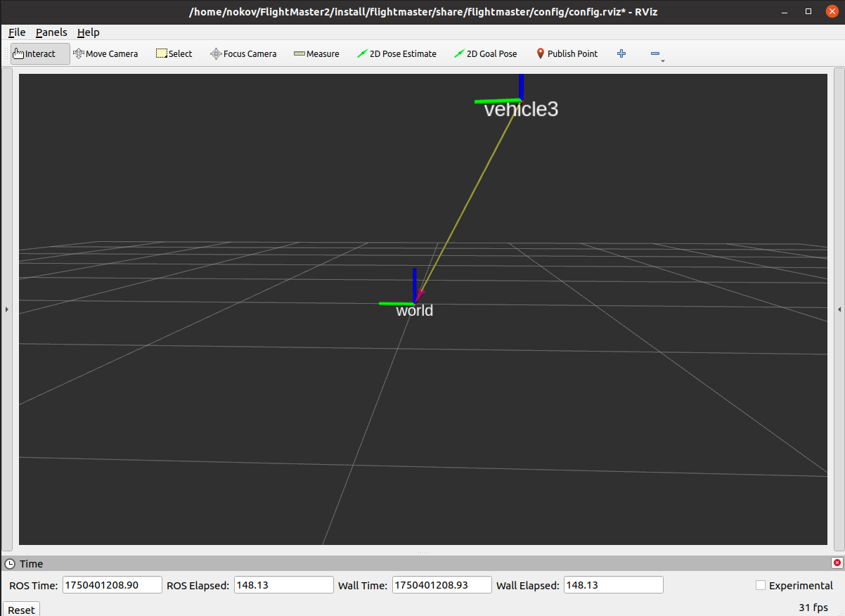
Task: Pick the Measure tool
Action: (316, 54)
